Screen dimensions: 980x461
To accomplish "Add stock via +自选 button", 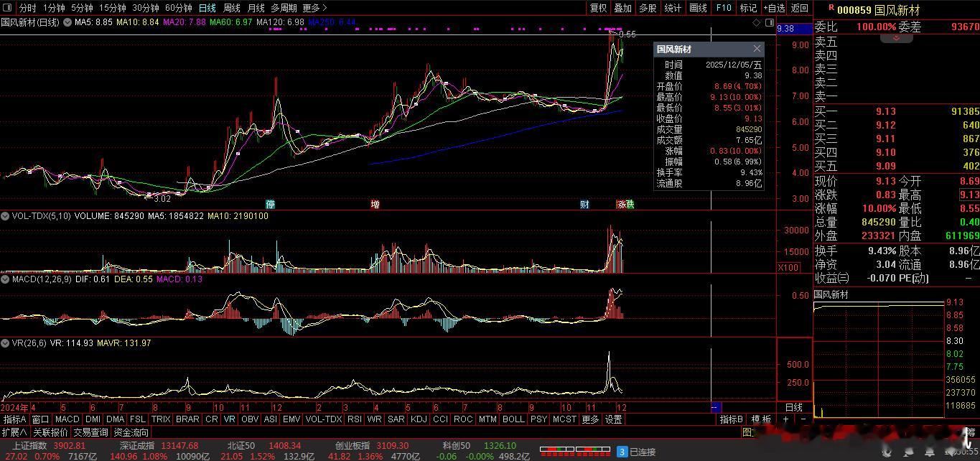I will (774, 8).
